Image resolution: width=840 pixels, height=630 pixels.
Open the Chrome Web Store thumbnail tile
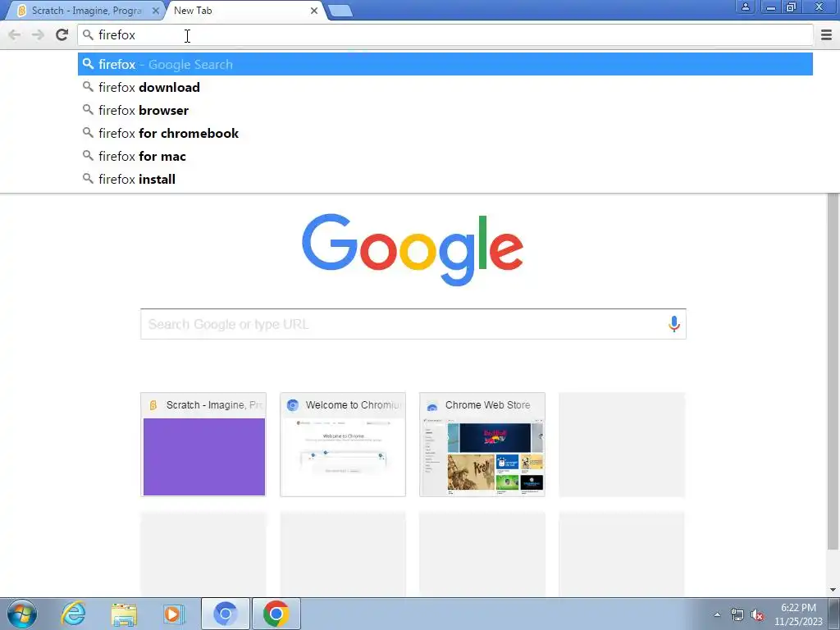coord(482,445)
